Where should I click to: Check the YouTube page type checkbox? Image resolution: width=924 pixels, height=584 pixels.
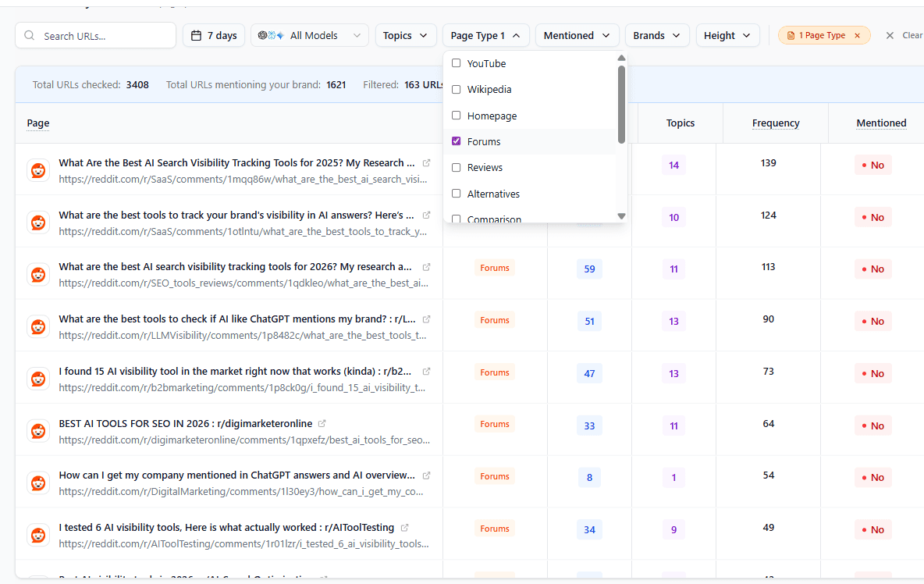(x=456, y=63)
